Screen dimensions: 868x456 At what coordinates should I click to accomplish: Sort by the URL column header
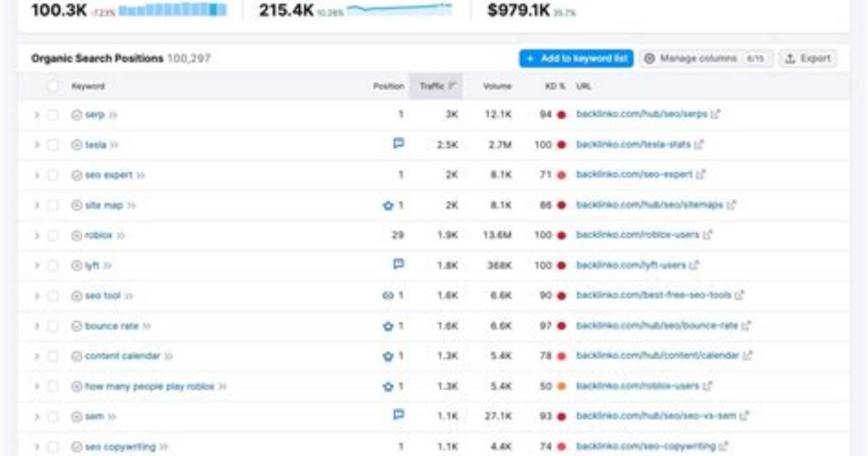click(x=584, y=86)
